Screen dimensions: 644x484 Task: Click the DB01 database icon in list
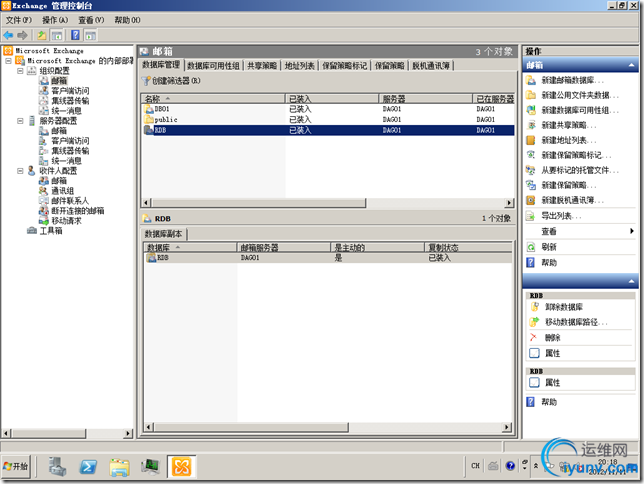(x=149, y=109)
